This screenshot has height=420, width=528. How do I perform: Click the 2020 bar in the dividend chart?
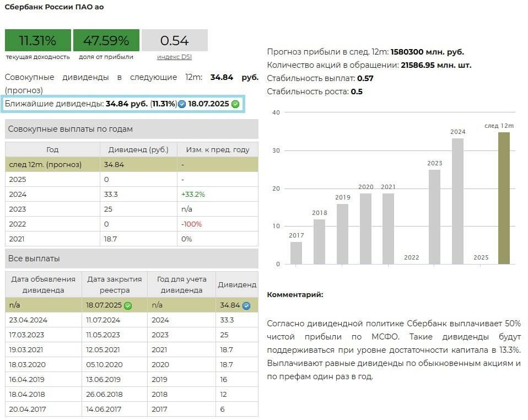point(365,228)
